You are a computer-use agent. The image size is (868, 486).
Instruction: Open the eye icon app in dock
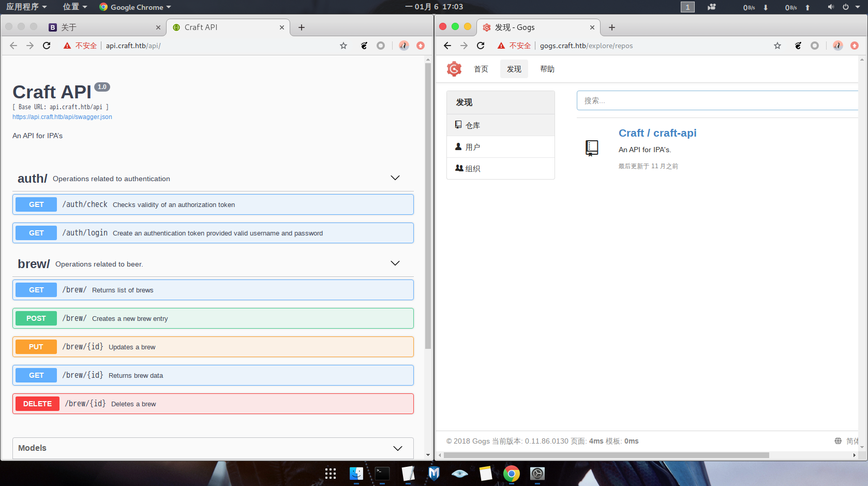[460, 474]
